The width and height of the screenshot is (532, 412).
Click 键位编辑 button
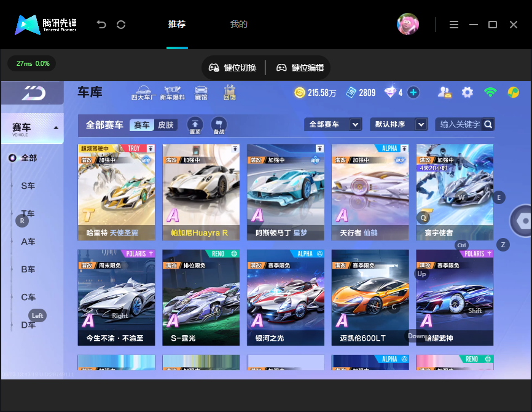pos(300,68)
